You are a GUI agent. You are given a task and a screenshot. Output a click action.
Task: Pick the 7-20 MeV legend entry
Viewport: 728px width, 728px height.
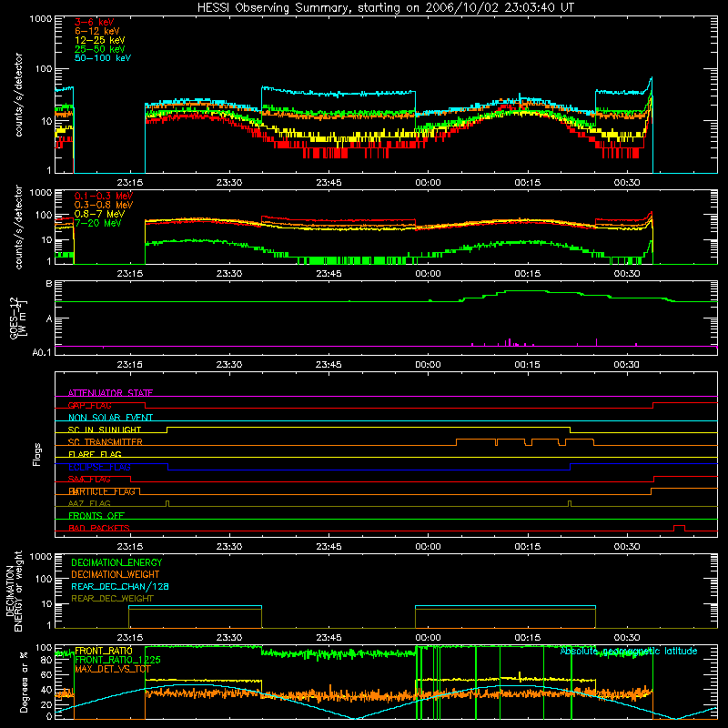(97, 223)
